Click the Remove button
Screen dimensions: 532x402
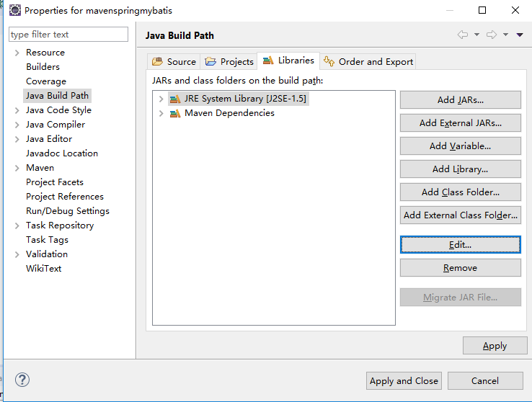(461, 268)
